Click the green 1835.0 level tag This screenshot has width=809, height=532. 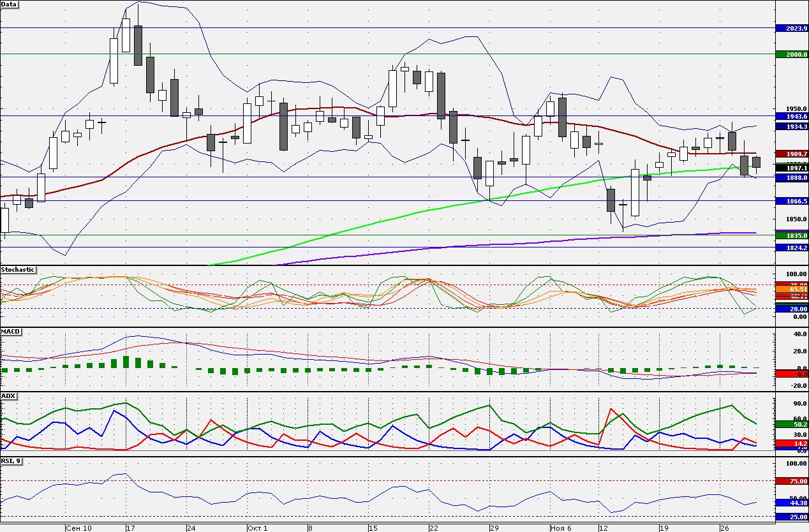coord(792,235)
